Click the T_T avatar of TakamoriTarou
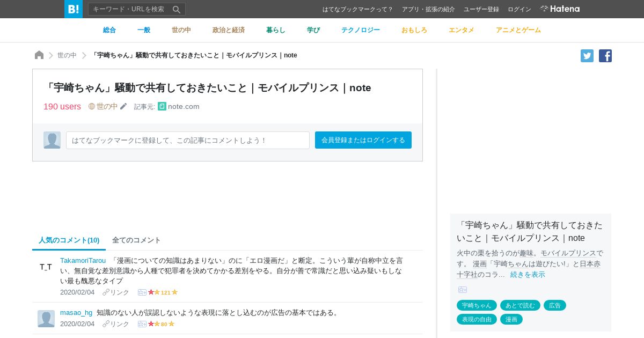 (x=46, y=267)
